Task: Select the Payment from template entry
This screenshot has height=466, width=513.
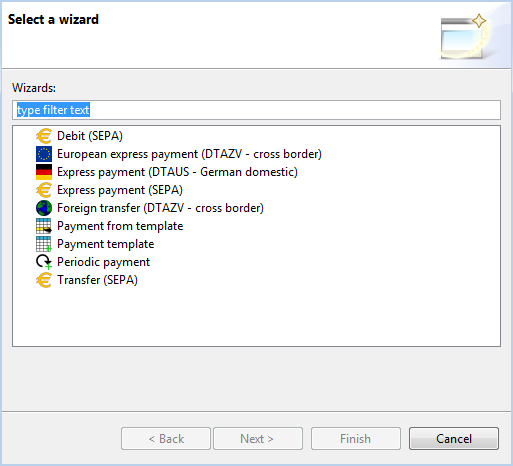Action: tap(120, 226)
